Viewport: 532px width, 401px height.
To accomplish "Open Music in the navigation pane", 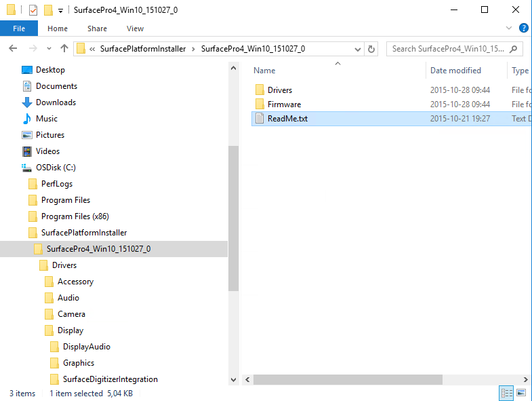I will [40, 119].
